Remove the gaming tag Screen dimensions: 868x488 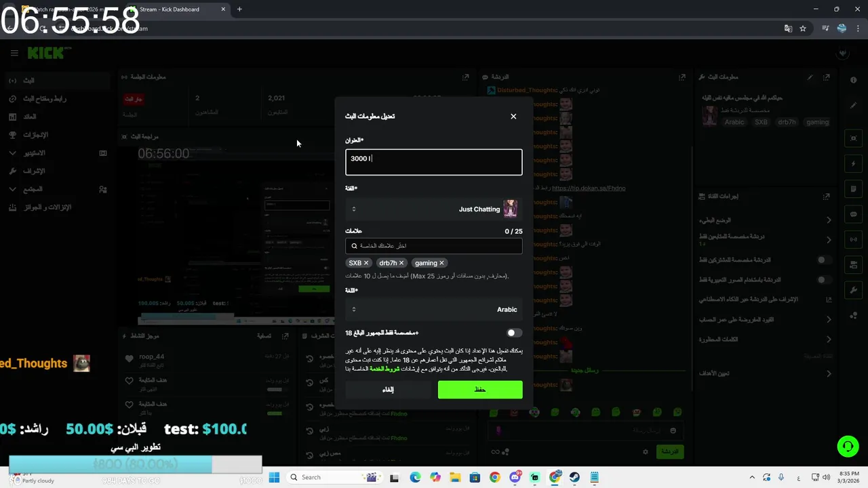441,263
